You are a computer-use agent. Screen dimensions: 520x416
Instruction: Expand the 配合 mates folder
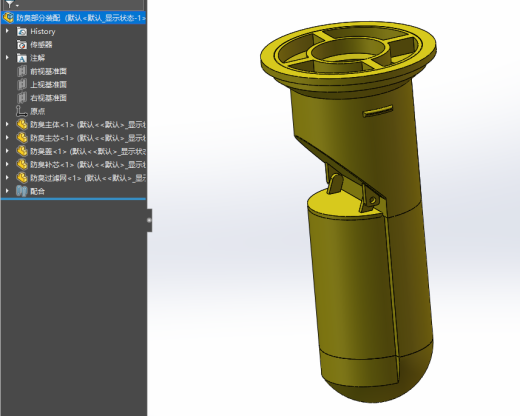[x=7, y=191]
